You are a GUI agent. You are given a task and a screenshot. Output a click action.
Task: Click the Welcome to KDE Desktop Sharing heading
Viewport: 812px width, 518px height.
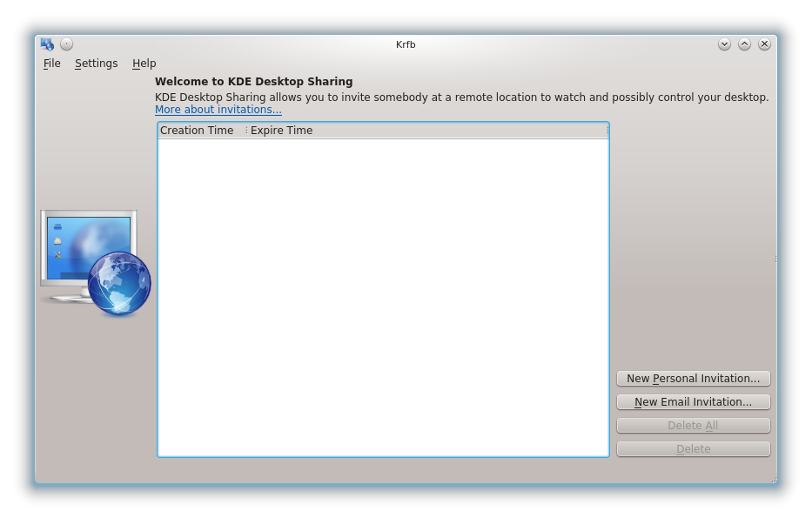254,81
